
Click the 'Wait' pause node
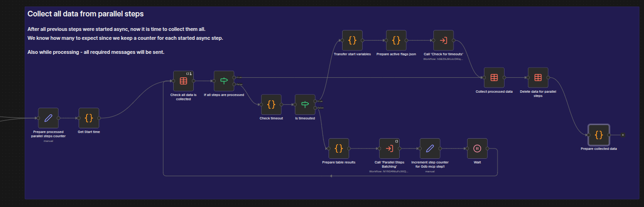pos(477,148)
